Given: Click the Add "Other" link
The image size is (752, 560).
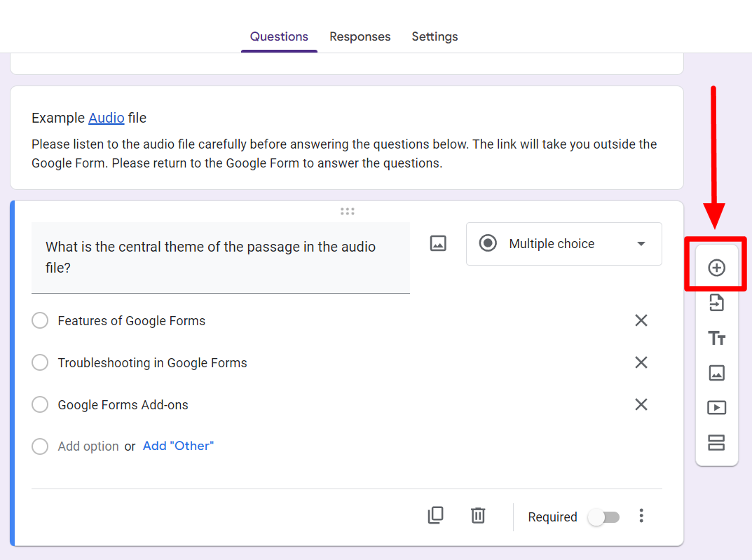Looking at the screenshot, I should (178, 446).
